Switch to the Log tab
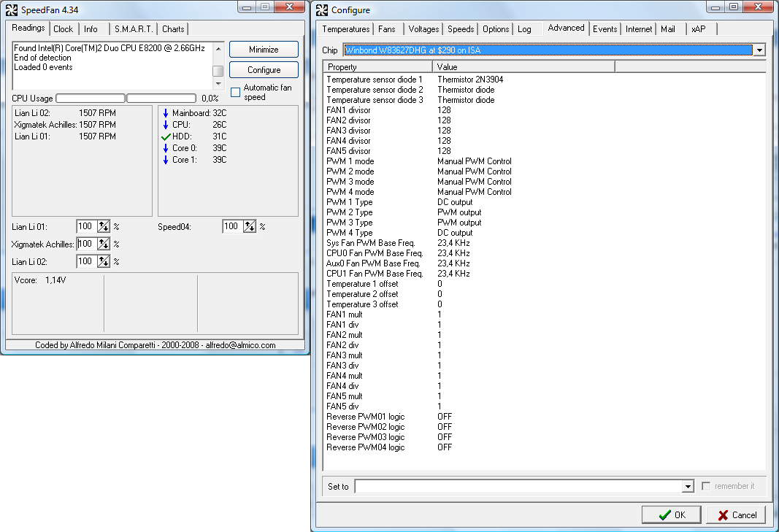779x532 pixels. tap(524, 29)
